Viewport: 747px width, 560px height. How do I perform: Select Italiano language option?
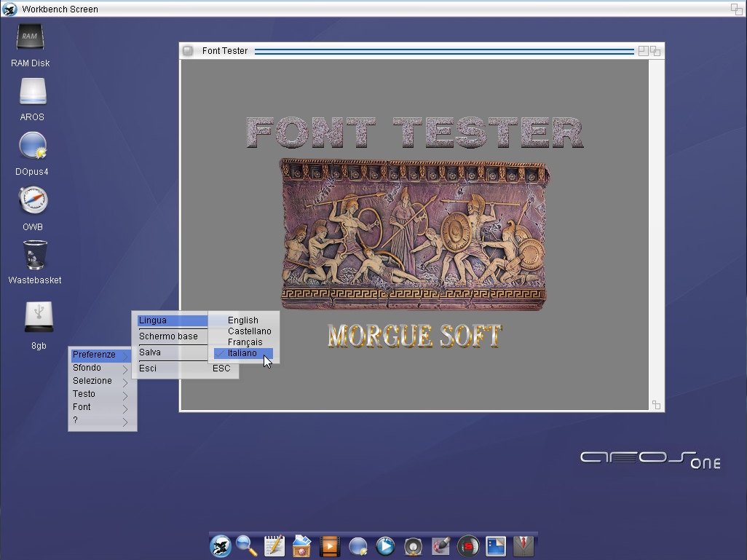coord(242,353)
